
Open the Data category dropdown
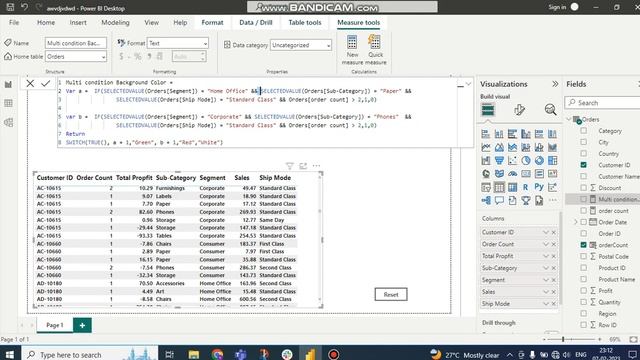(301, 45)
